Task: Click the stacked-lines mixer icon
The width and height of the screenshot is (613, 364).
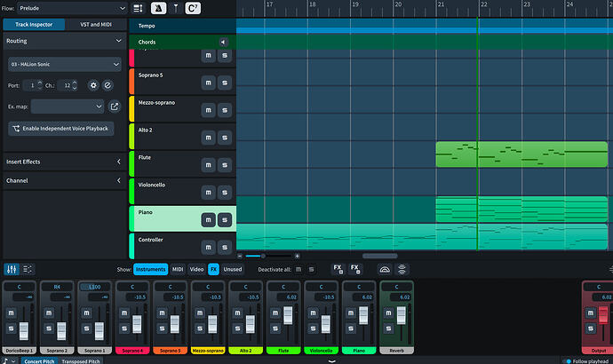Action: [402, 269]
